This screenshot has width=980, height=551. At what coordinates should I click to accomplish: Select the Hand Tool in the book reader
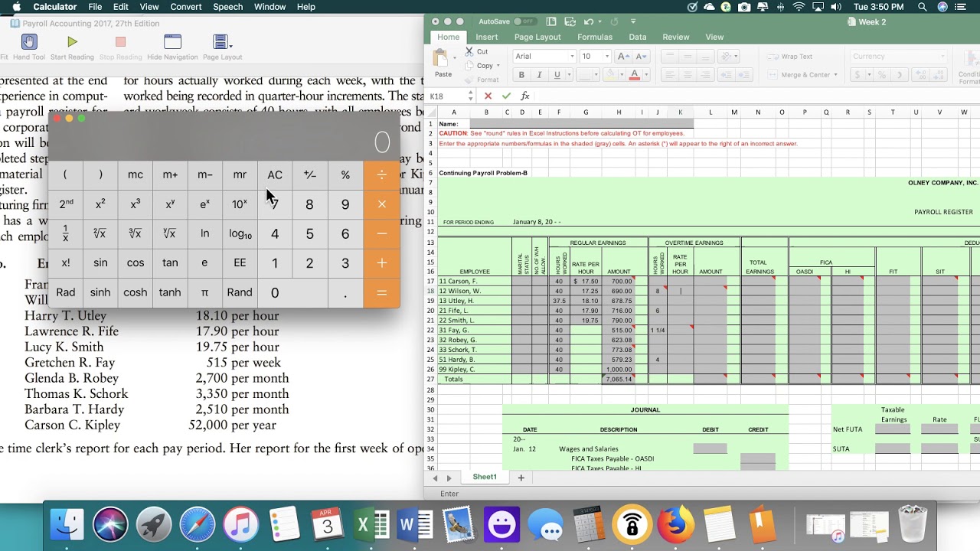pyautogui.click(x=29, y=43)
